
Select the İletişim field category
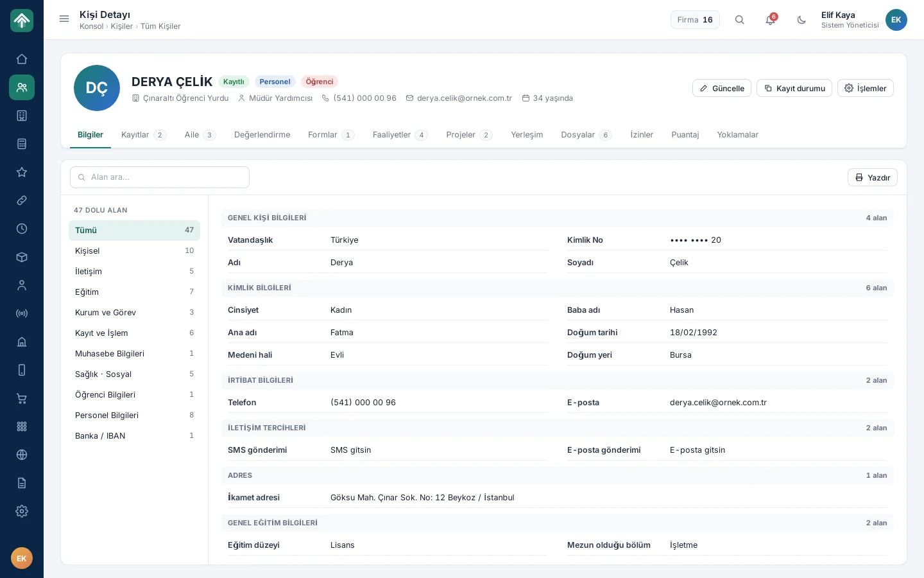tap(134, 272)
